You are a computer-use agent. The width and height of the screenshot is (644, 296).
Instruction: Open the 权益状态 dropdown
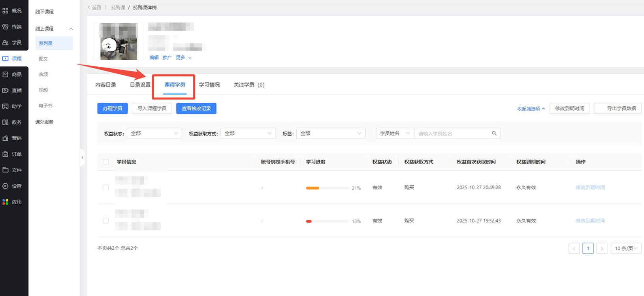(x=154, y=134)
